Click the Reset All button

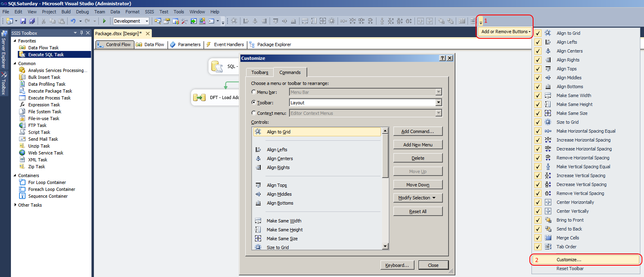418,211
